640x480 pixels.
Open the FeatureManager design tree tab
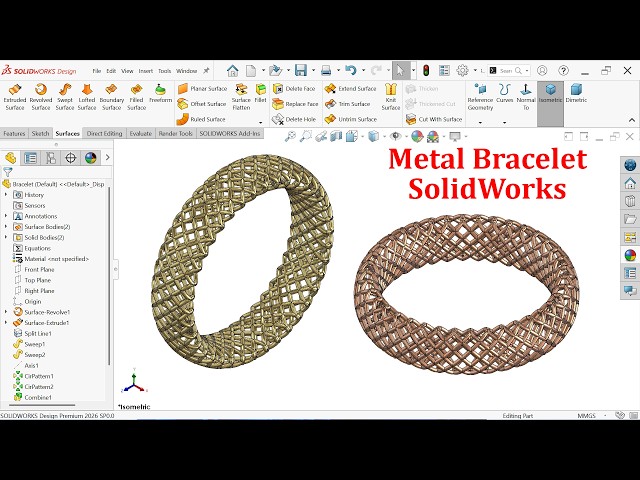tap(11, 158)
